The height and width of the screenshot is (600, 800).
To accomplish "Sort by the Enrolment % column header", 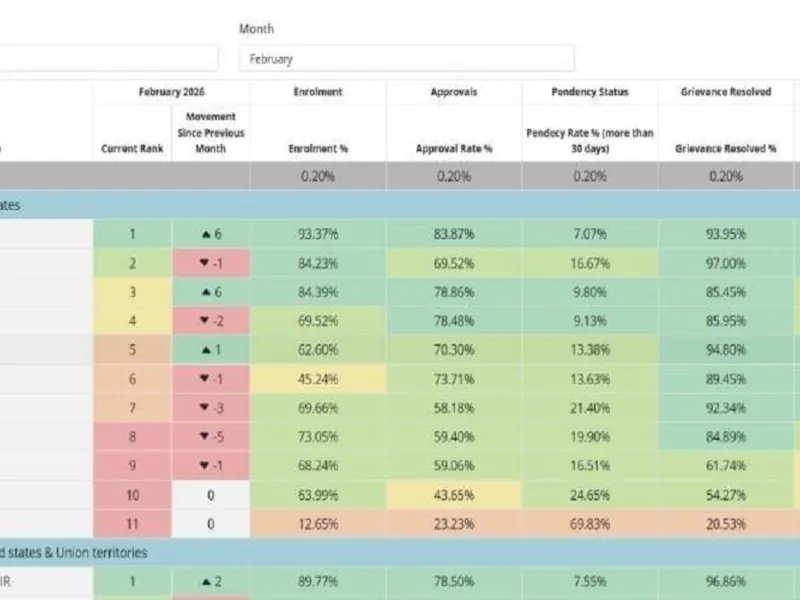I will (318, 148).
